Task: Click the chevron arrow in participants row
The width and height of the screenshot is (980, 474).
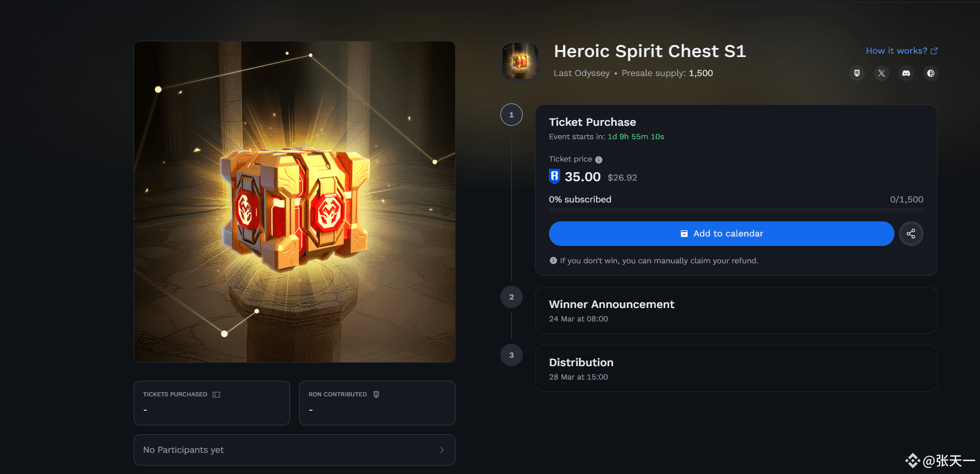Action: point(442,450)
